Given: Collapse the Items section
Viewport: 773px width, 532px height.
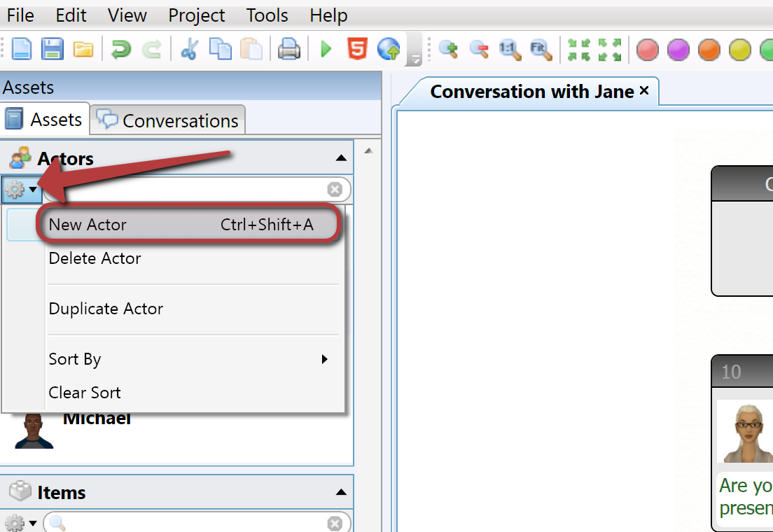Looking at the screenshot, I should pyautogui.click(x=341, y=492).
